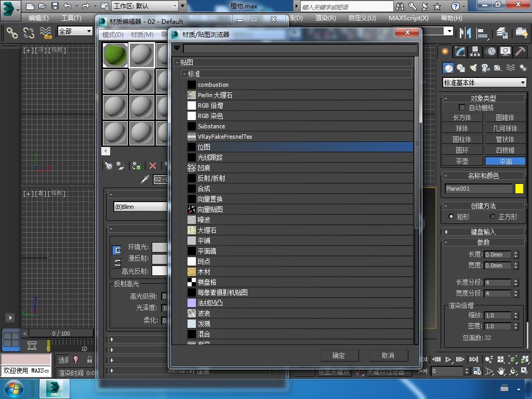This screenshot has width=532, height=399.
Task: Open the Layer Manager icon
Action: [502, 33]
